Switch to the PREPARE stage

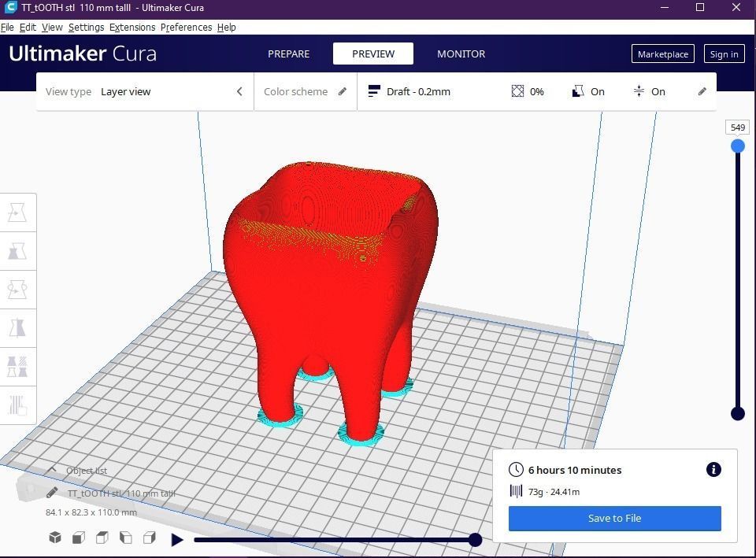289,54
